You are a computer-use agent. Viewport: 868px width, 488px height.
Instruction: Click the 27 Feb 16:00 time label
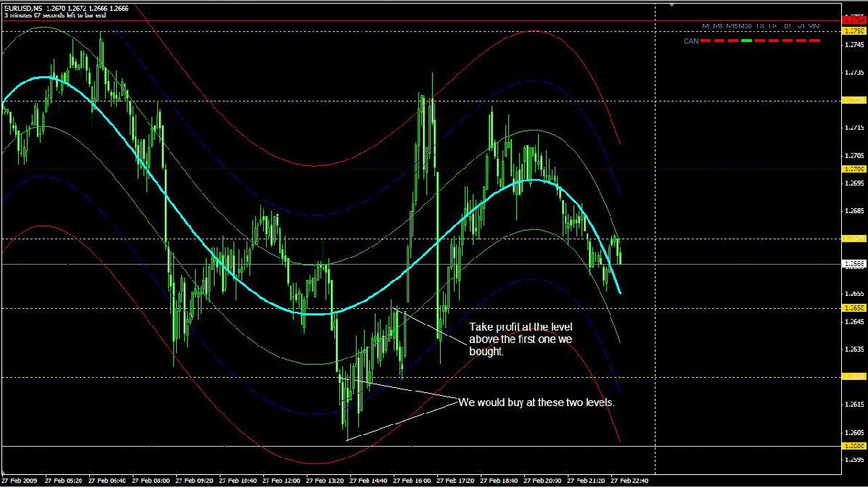413,481
